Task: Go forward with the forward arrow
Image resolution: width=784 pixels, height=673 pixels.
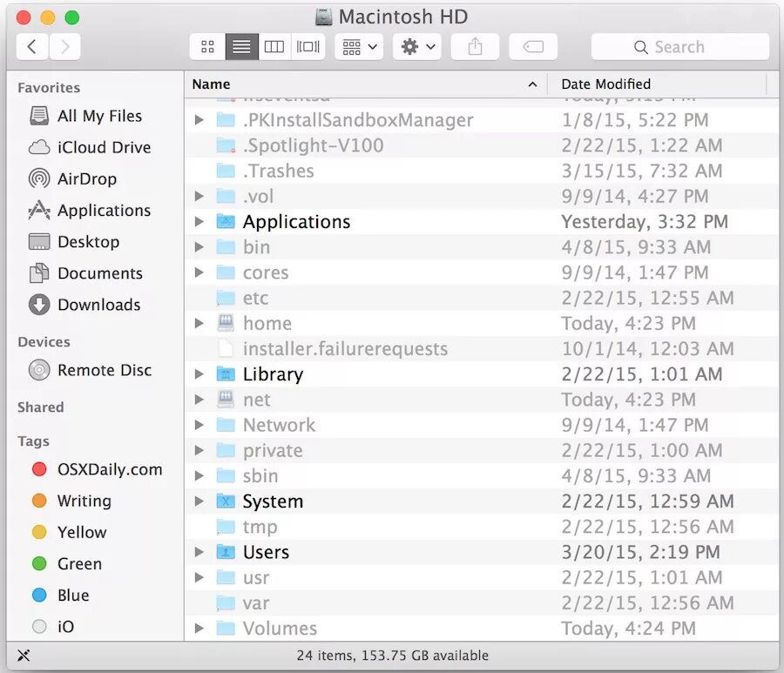Action: (x=64, y=47)
